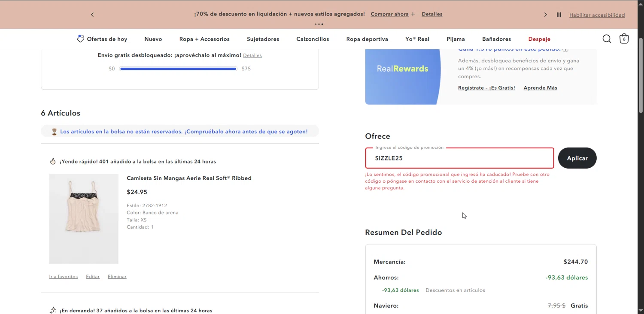The image size is (644, 314).
Task: Click info icon next to points text
Action: (x=565, y=49)
